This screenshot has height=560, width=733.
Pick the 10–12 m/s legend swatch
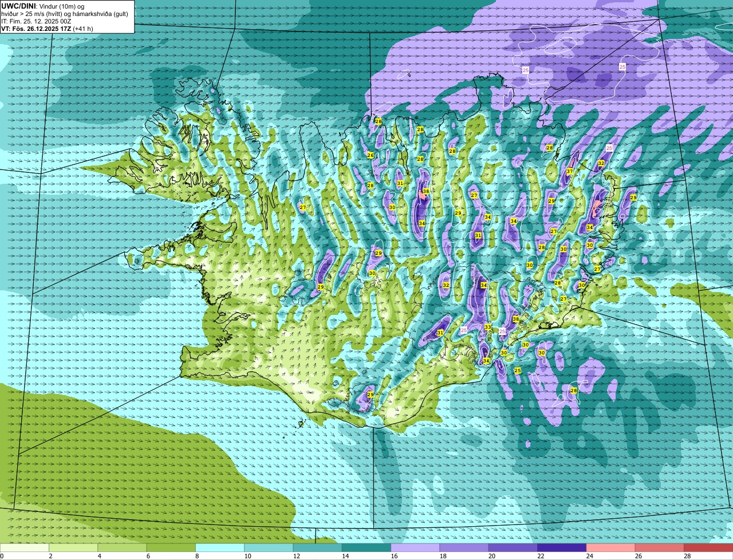(x=269, y=547)
